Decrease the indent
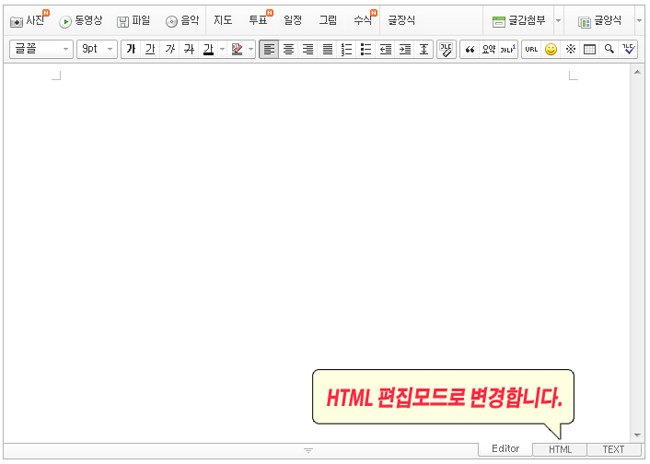The image size is (650, 464). pyautogui.click(x=386, y=49)
